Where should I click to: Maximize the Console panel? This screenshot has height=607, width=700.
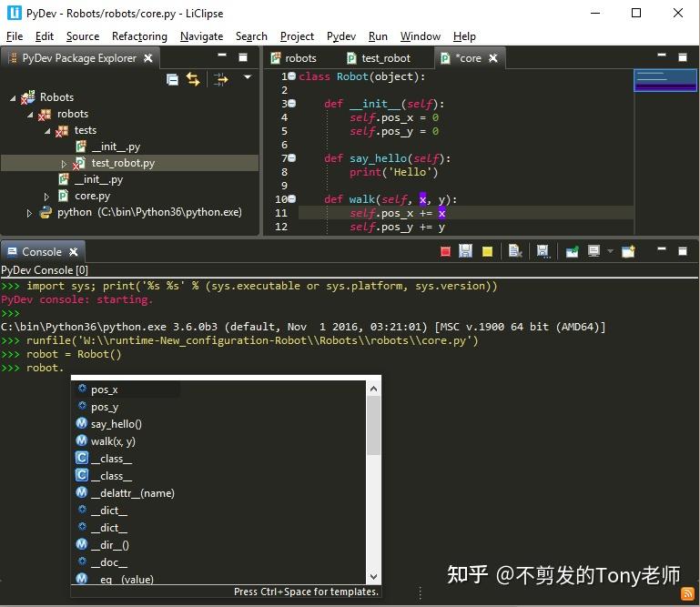(x=683, y=251)
